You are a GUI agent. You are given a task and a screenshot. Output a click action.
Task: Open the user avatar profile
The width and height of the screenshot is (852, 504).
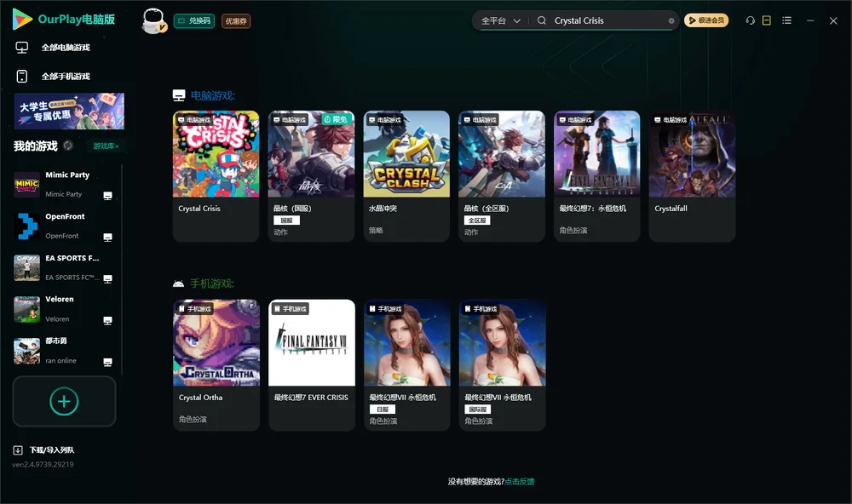(x=153, y=21)
